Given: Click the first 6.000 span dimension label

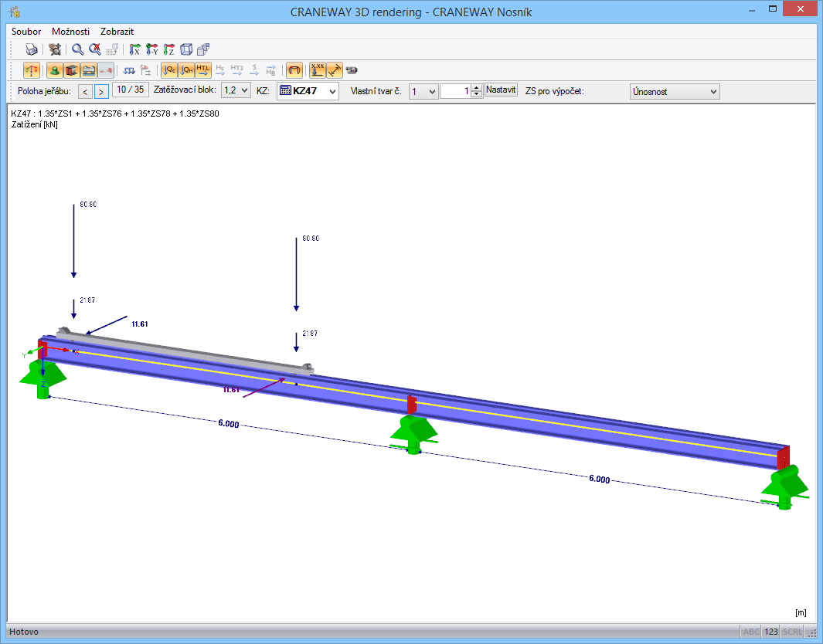Looking at the screenshot, I should [229, 424].
